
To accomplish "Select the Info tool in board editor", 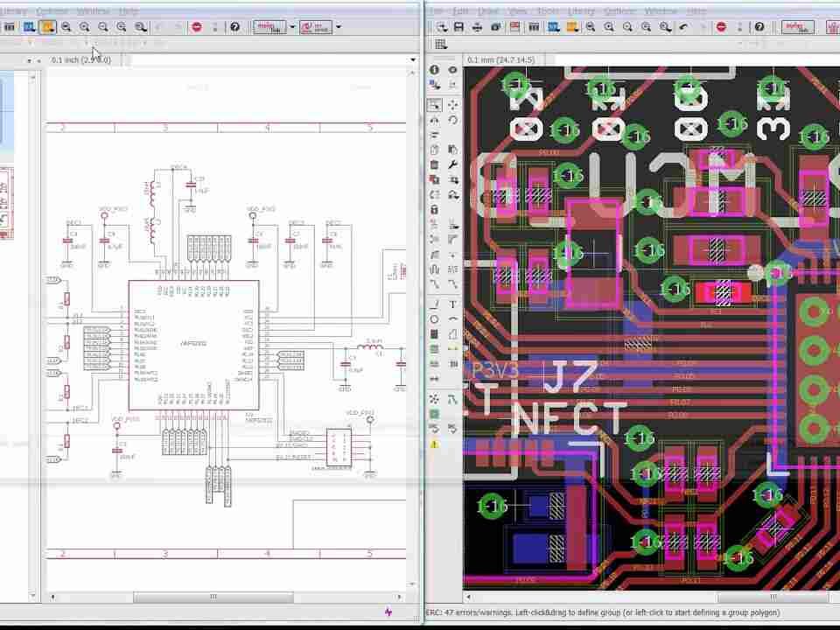I will tap(435, 70).
